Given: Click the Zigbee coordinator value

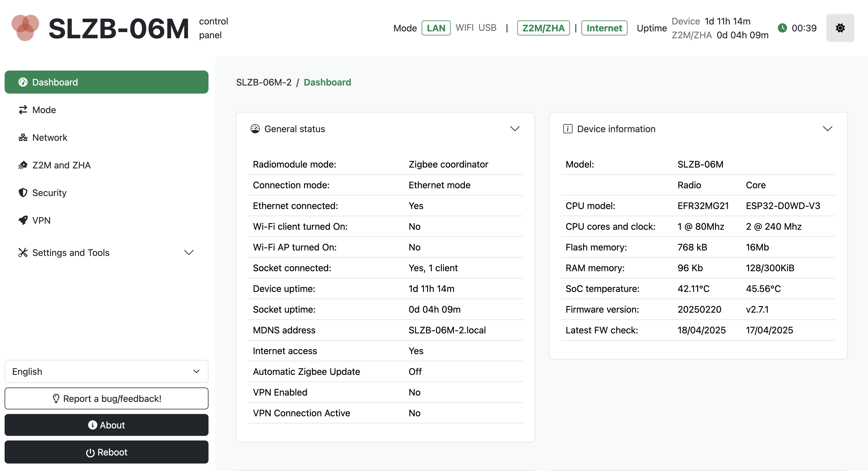Looking at the screenshot, I should [448, 164].
